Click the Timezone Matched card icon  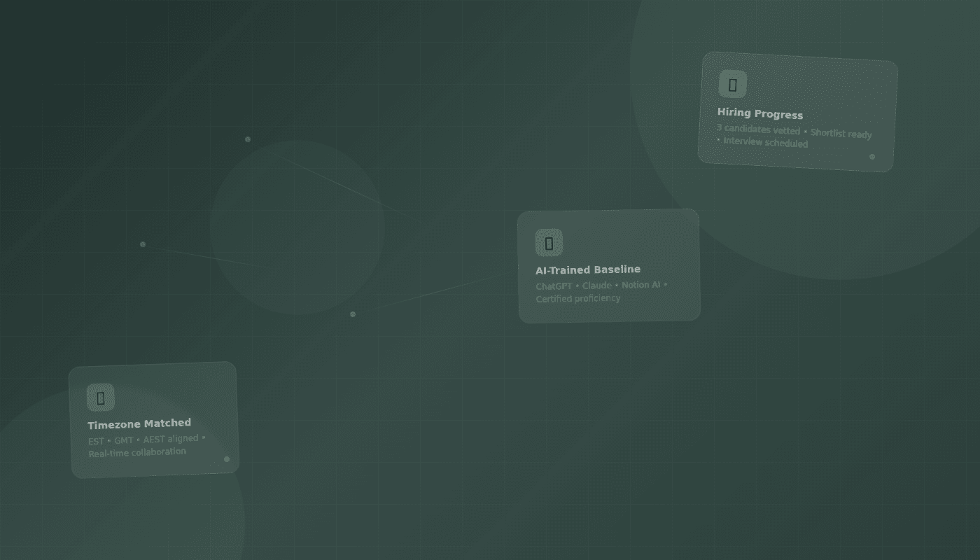tap(101, 398)
